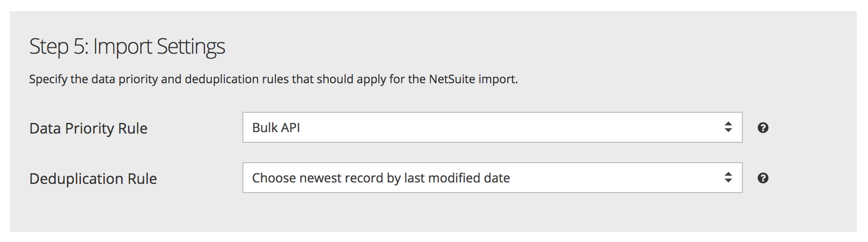Viewport: 868px width, 242px height.
Task: Open the Deduplication Rule dropdown
Action: coord(492,178)
